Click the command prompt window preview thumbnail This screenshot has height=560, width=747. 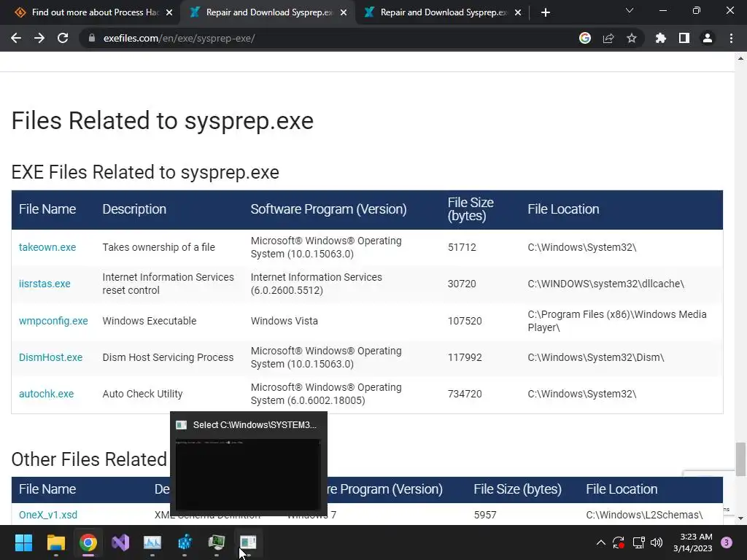point(248,474)
